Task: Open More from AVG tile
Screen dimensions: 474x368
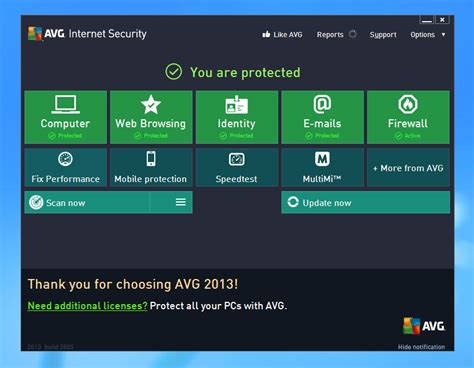Action: [408, 167]
